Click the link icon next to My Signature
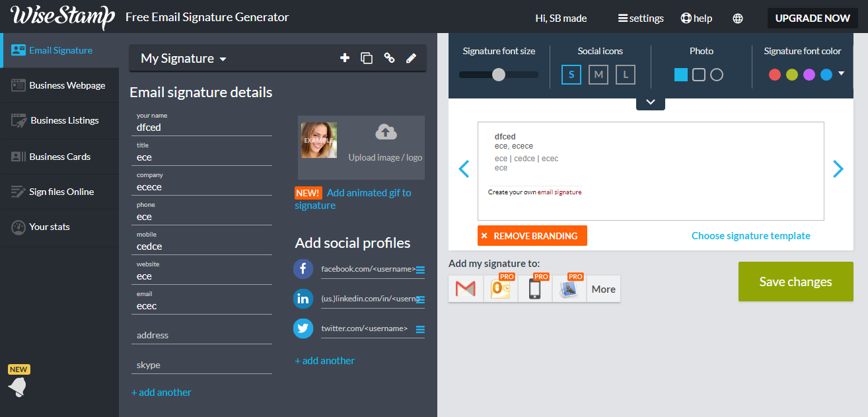 389,58
